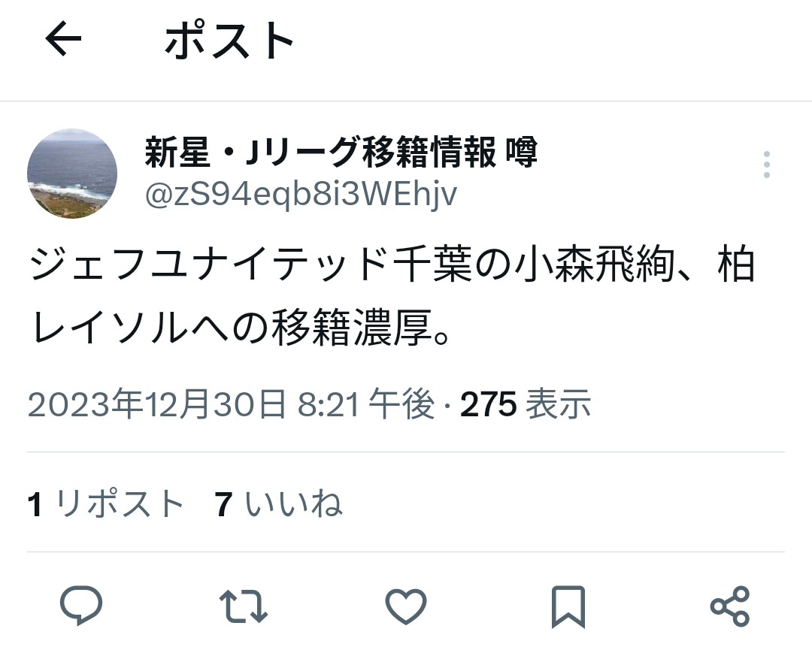Tap the repost arrows icon
812x659 pixels.
point(244,606)
